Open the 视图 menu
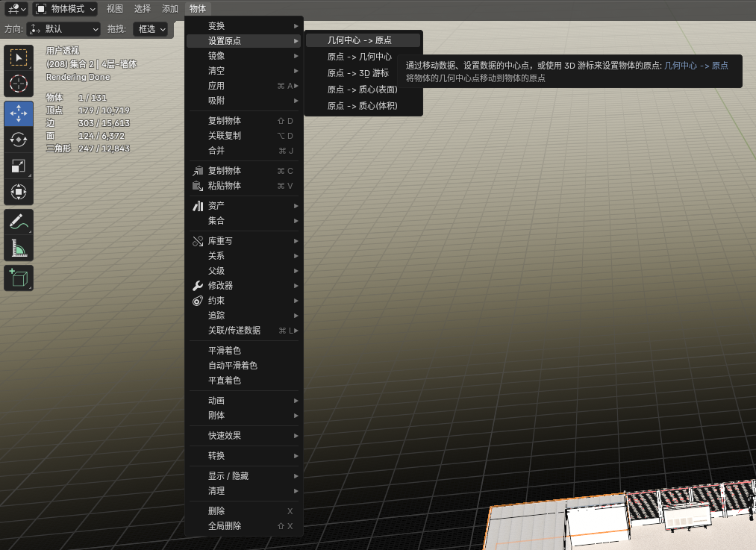Image resolution: width=756 pixels, height=550 pixels. (x=115, y=9)
